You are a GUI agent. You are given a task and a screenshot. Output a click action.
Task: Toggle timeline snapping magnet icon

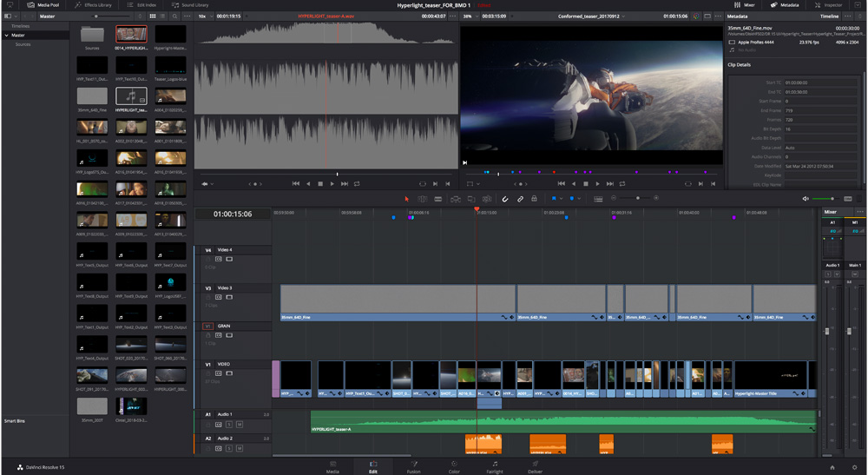[x=504, y=199]
